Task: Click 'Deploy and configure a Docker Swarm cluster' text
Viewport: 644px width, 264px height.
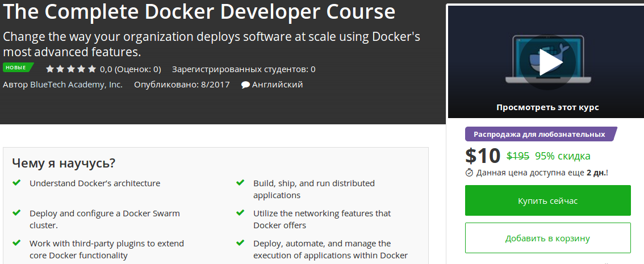Action: click(104, 219)
